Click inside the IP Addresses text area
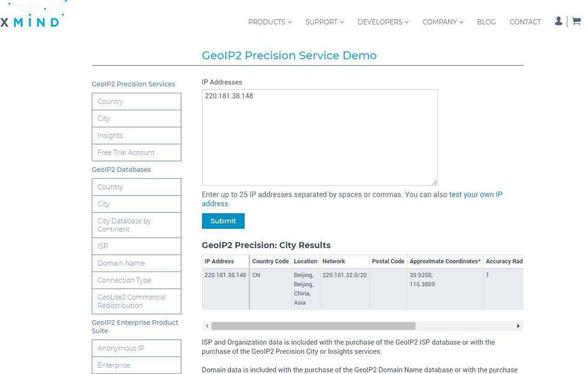 click(x=319, y=137)
